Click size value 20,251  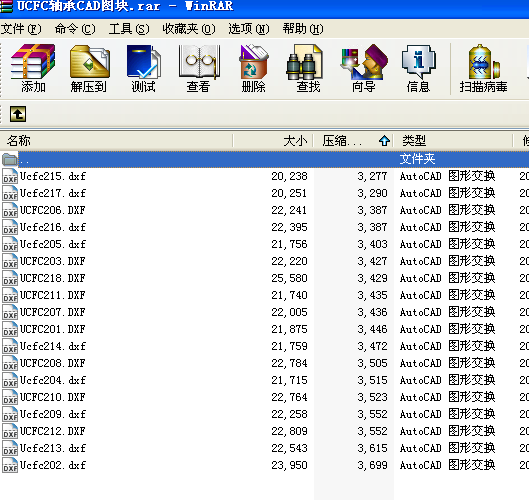pos(289,193)
